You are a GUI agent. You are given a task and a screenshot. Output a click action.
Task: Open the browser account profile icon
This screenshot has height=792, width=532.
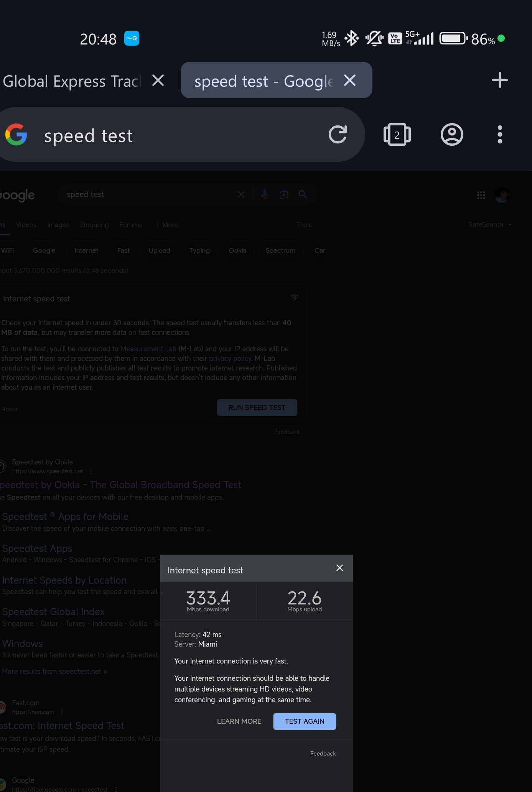coord(452,135)
